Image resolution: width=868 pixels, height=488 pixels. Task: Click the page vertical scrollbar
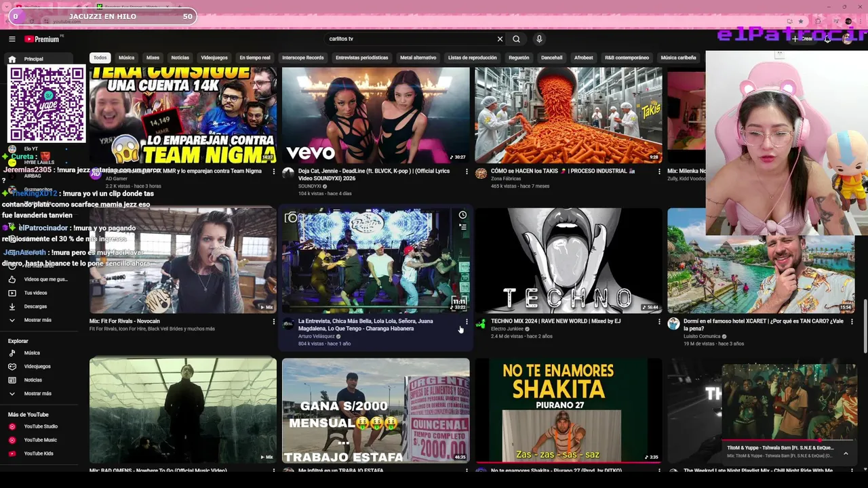click(865, 325)
